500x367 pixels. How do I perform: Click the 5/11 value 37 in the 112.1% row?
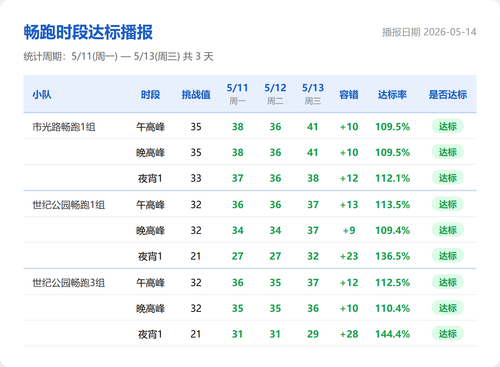tap(237, 178)
